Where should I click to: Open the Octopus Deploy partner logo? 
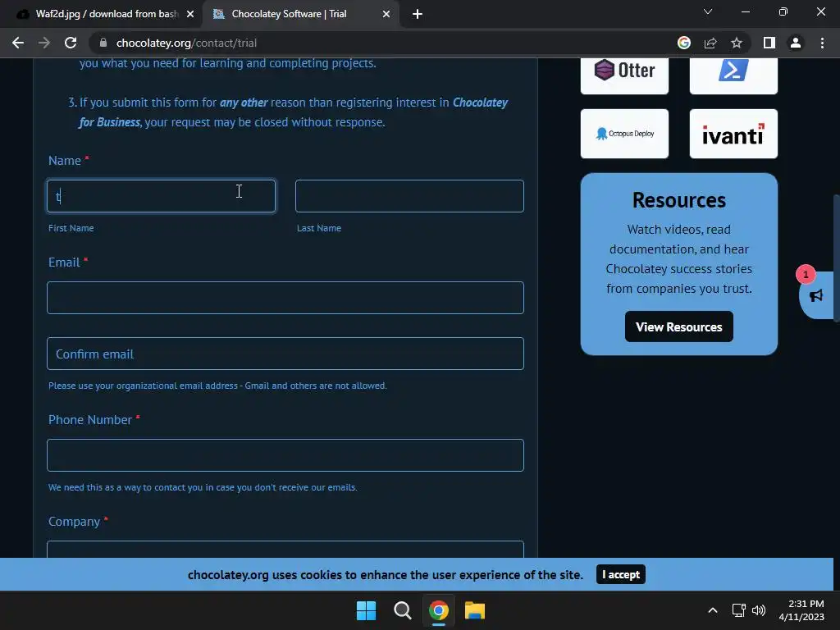624,134
